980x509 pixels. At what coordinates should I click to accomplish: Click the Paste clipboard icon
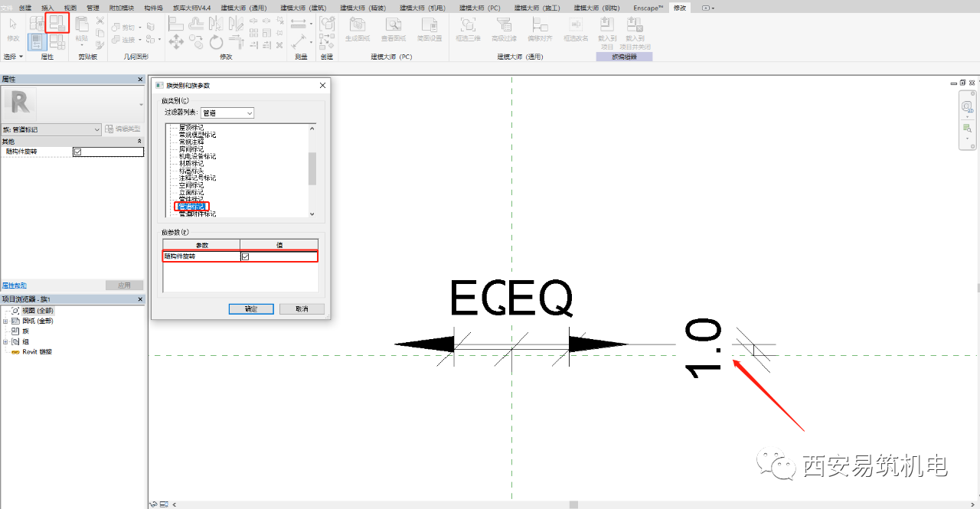coord(81,26)
